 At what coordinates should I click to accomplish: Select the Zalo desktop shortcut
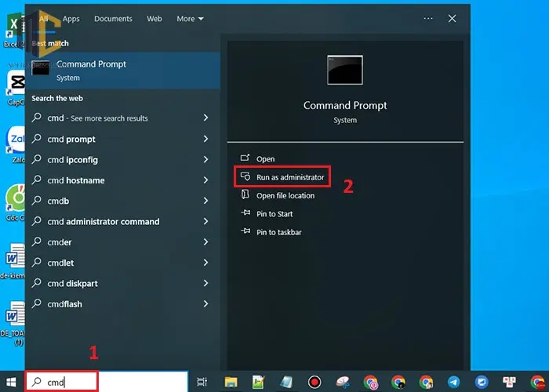pos(16,144)
